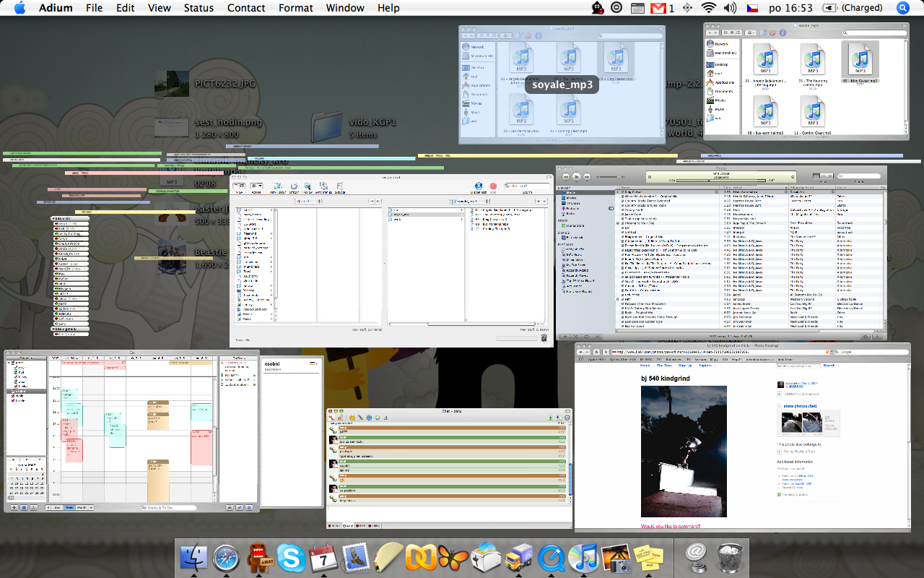Screen dimensions: 924x578
Task: Click trash icon in the dual-pane file browser
Action: coord(544,337)
